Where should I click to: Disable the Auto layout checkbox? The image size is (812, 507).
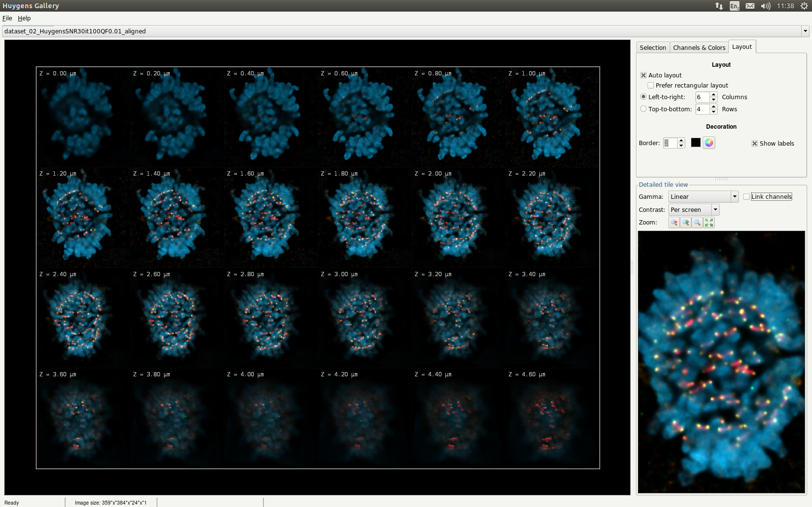pos(643,75)
